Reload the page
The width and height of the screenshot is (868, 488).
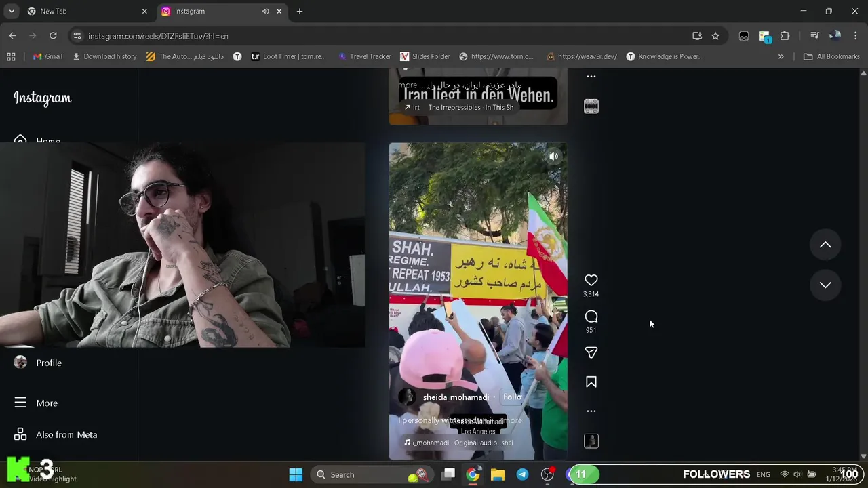[x=53, y=36]
